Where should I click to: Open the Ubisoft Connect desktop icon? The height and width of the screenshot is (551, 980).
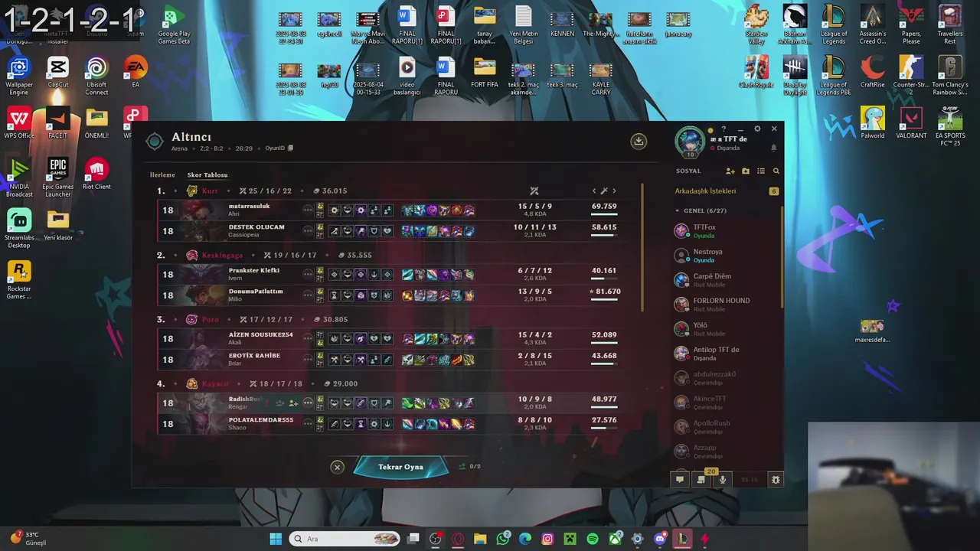pos(96,76)
